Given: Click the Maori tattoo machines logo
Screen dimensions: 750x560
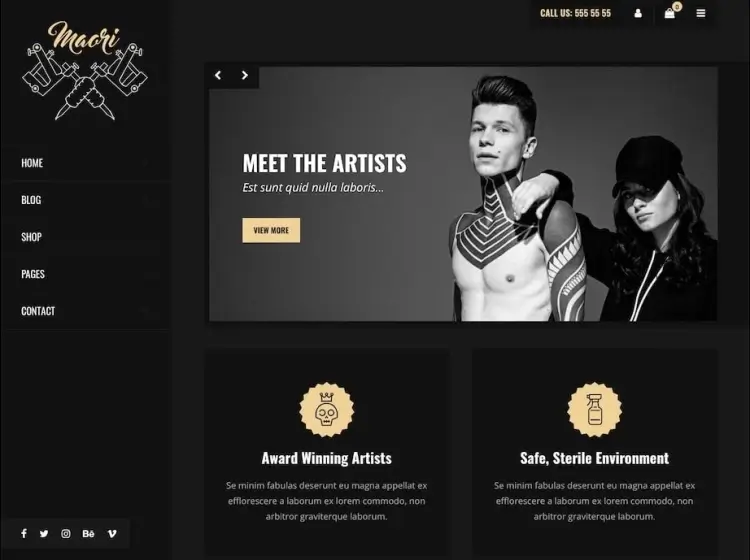Looking at the screenshot, I should pos(85,70).
